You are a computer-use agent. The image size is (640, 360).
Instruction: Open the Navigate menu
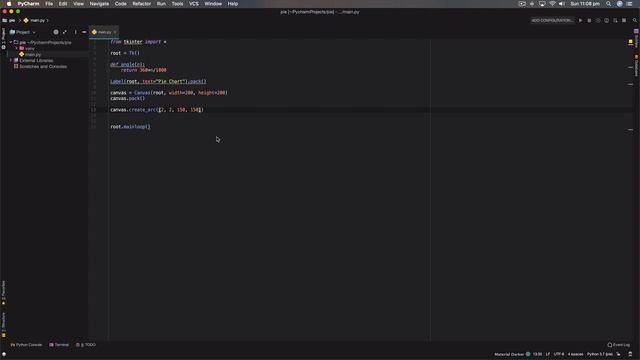(x=99, y=4)
